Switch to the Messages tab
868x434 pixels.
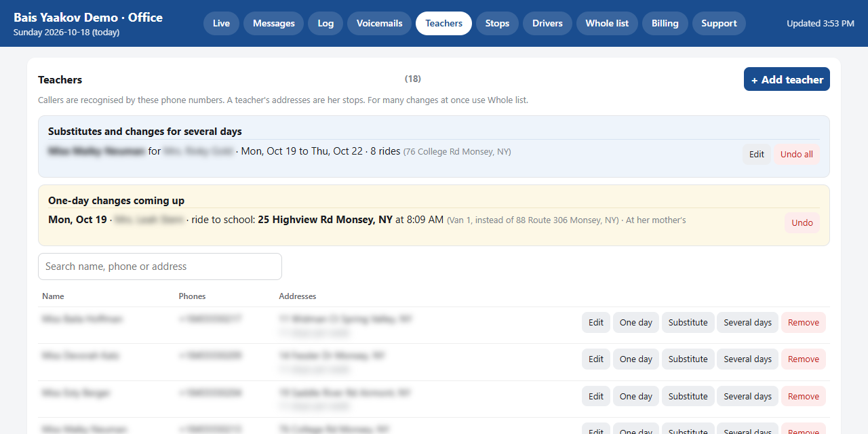tap(274, 23)
